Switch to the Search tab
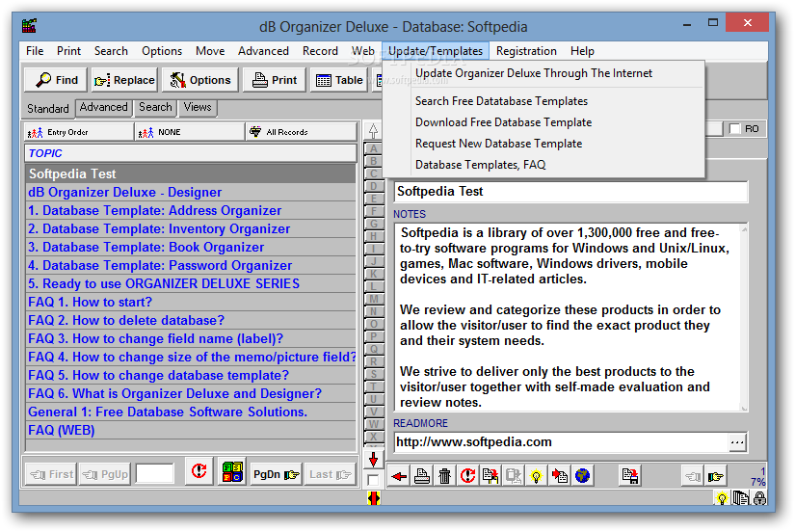This screenshot has height=532, width=795. [x=155, y=108]
